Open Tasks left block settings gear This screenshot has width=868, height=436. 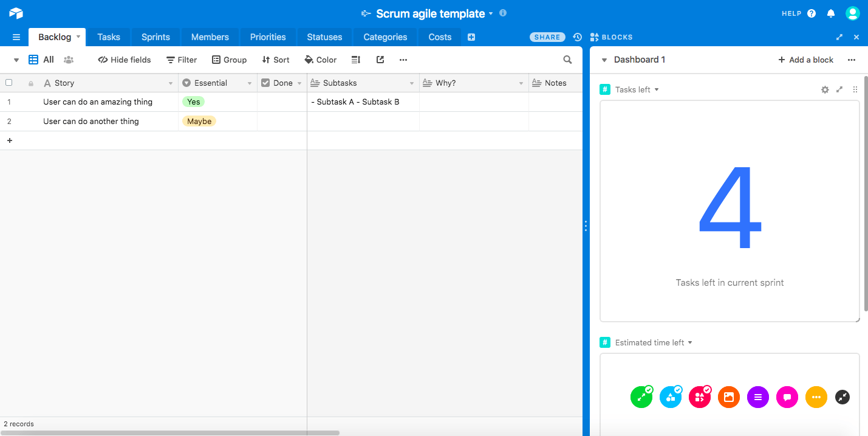pos(825,89)
